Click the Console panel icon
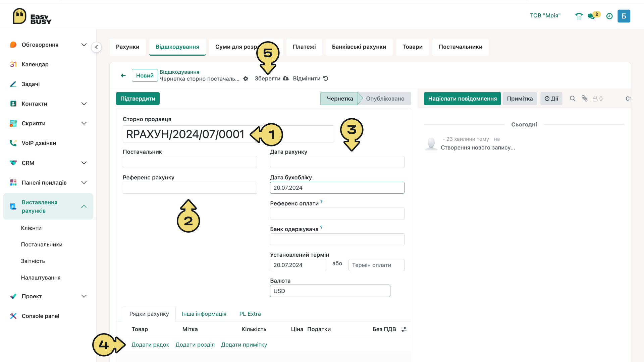The height and width of the screenshot is (362, 644). pos(13,316)
